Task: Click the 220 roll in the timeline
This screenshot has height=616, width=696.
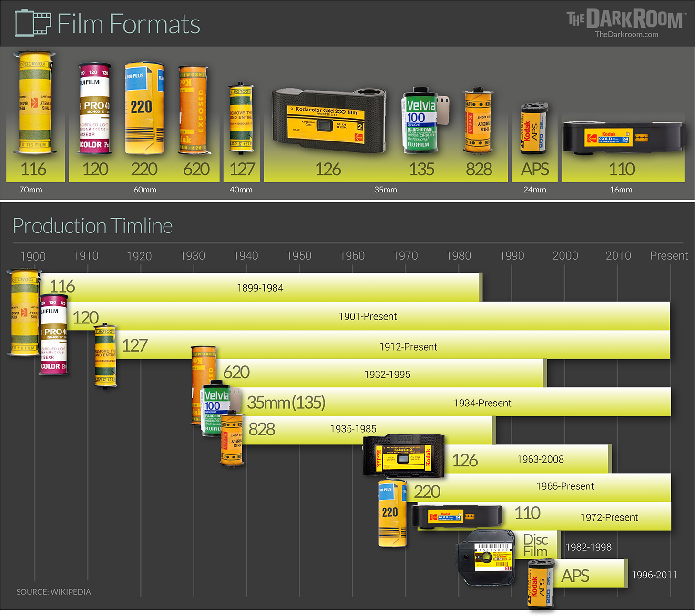Action: click(392, 514)
